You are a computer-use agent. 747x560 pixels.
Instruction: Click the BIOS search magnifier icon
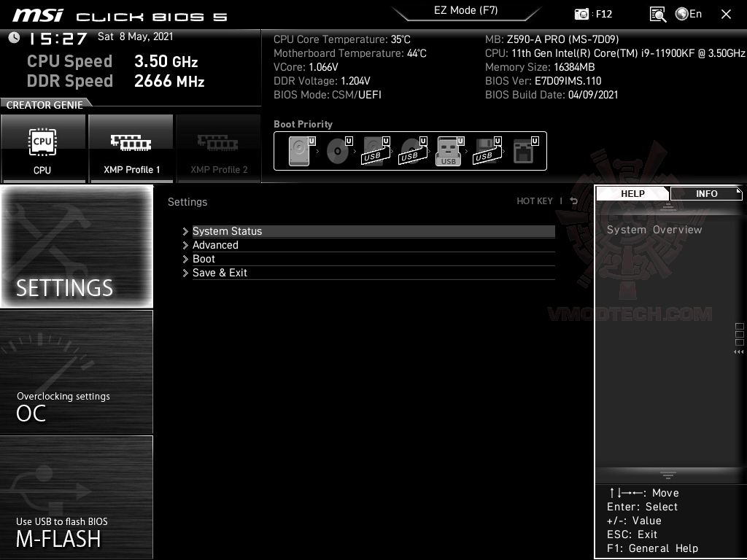[657, 14]
